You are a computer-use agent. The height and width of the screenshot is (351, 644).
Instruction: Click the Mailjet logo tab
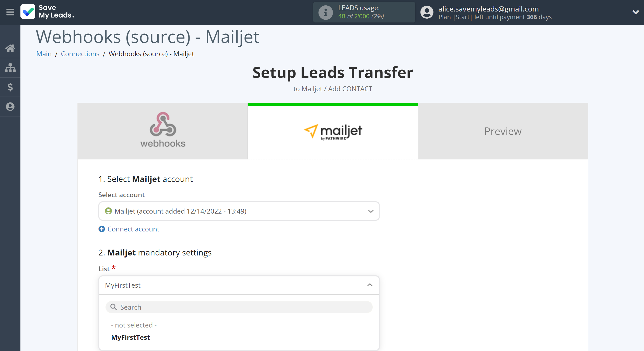point(332,131)
